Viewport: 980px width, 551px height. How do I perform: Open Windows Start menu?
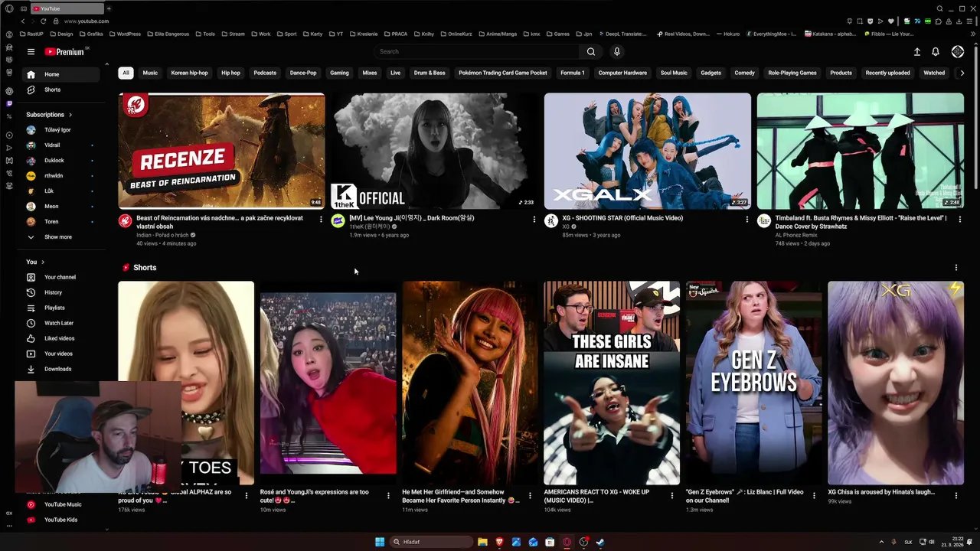[380, 542]
